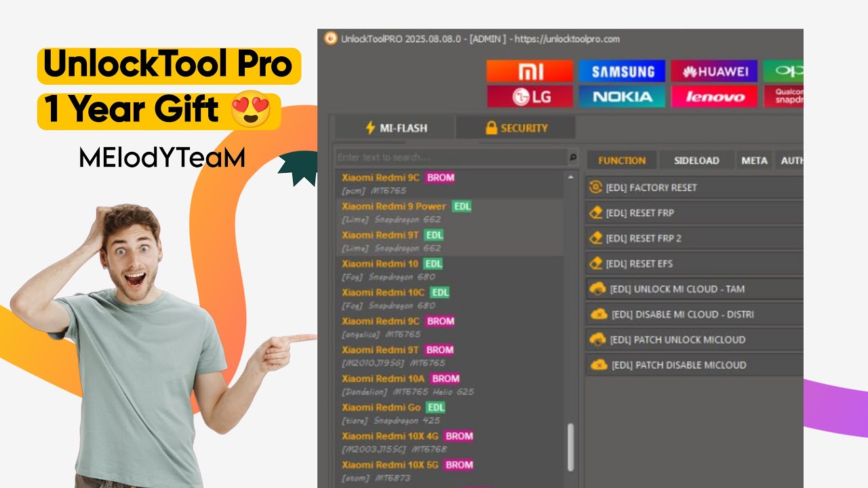Select Xiaomi Redmi 10 device
Image resolution: width=868 pixels, height=488 pixels.
point(450,270)
